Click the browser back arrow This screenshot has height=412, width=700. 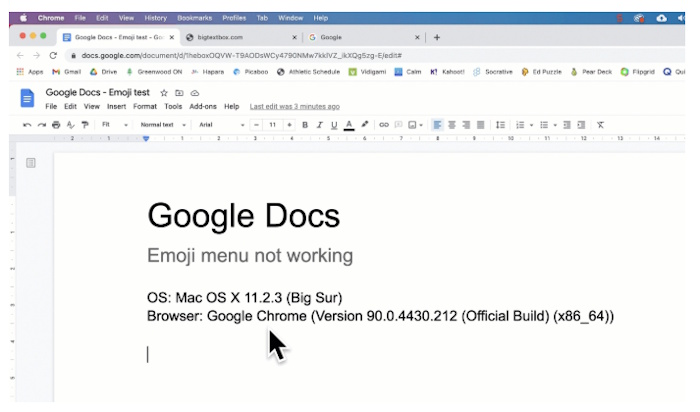pos(20,55)
